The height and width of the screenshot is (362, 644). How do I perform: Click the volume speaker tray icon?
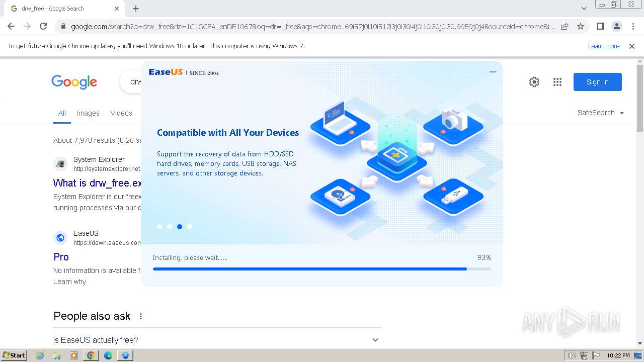pyautogui.click(x=572, y=355)
